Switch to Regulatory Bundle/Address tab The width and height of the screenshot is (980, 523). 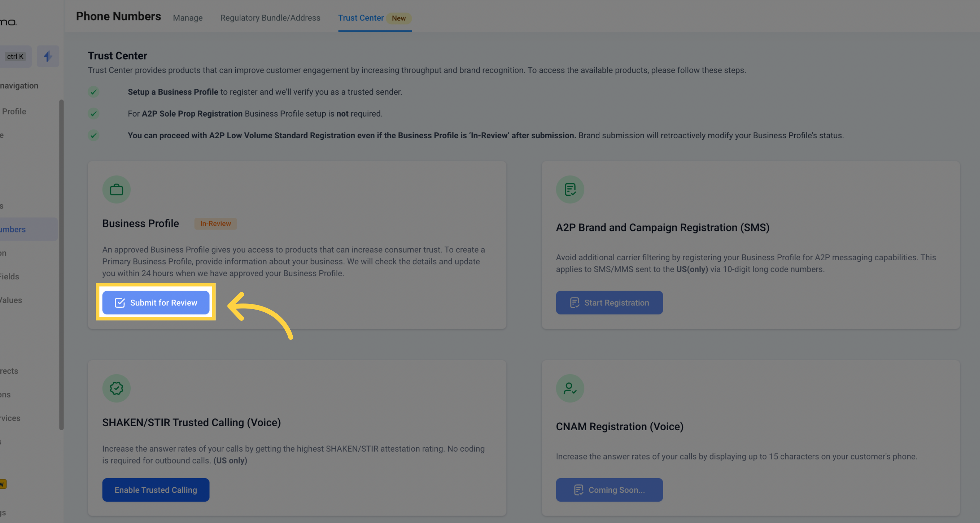tap(270, 18)
